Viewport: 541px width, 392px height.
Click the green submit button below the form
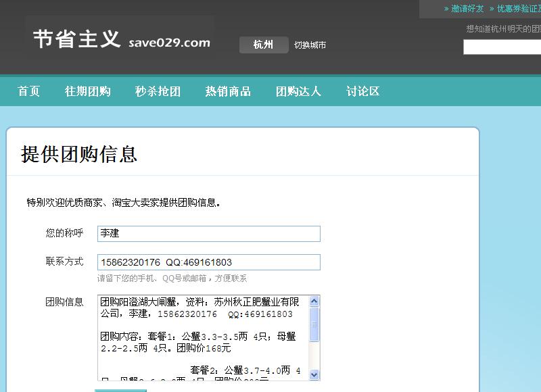tap(120, 390)
